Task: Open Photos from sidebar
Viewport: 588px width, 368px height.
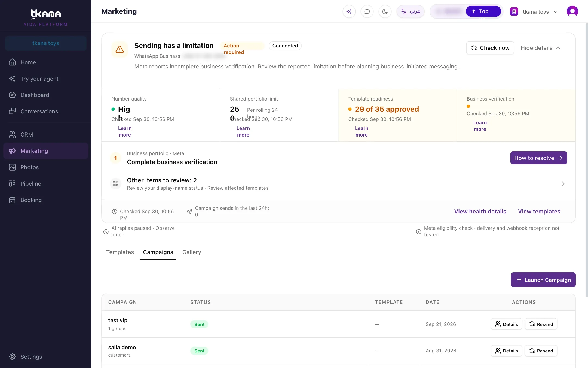Action: [x=46, y=167]
